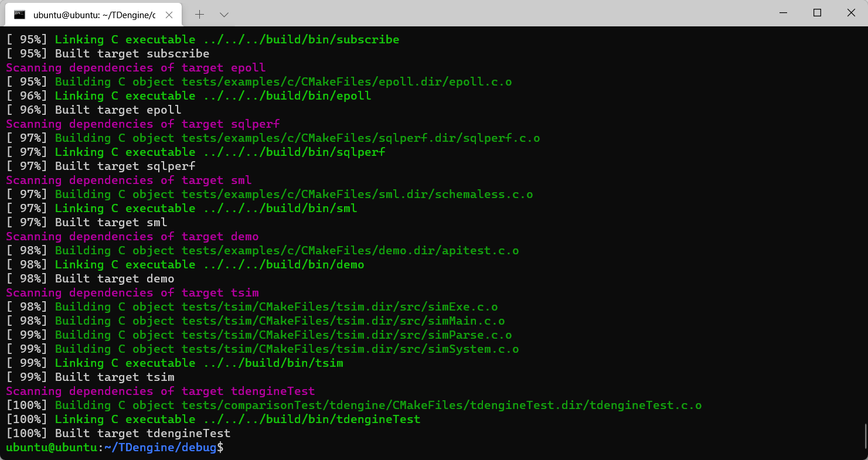
Task: Click 'Scanning dependencies of target demo' line
Action: click(x=132, y=237)
